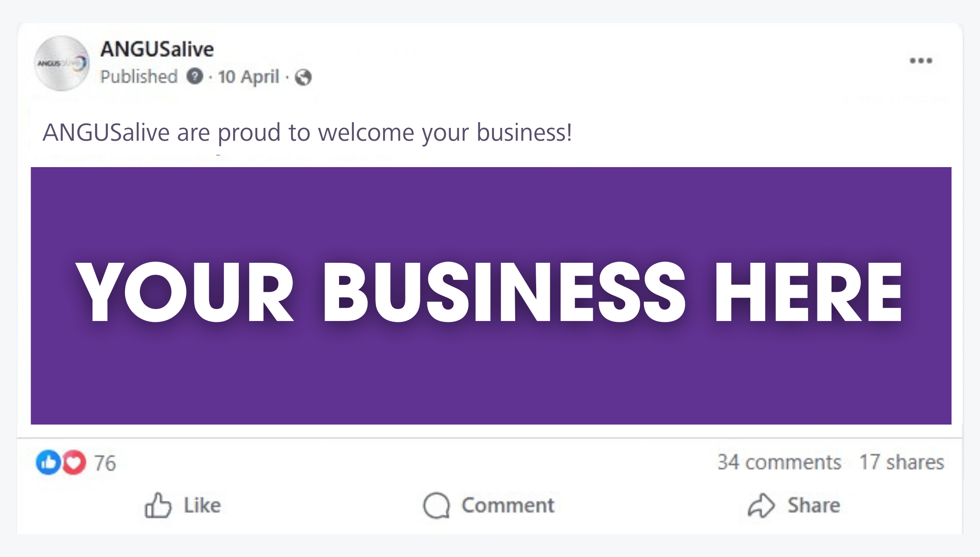This screenshot has width=980, height=557.
Task: Click the Published info question mark icon
Action: coord(195,76)
